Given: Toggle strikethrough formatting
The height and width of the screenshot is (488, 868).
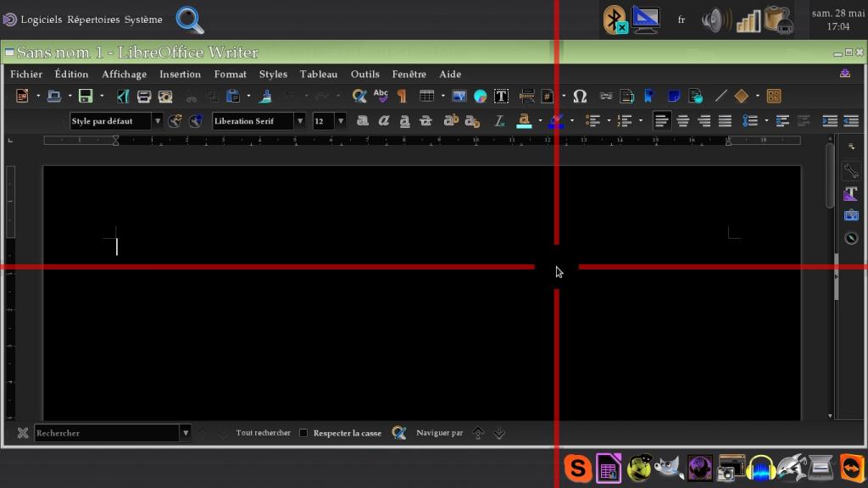Looking at the screenshot, I should 426,121.
